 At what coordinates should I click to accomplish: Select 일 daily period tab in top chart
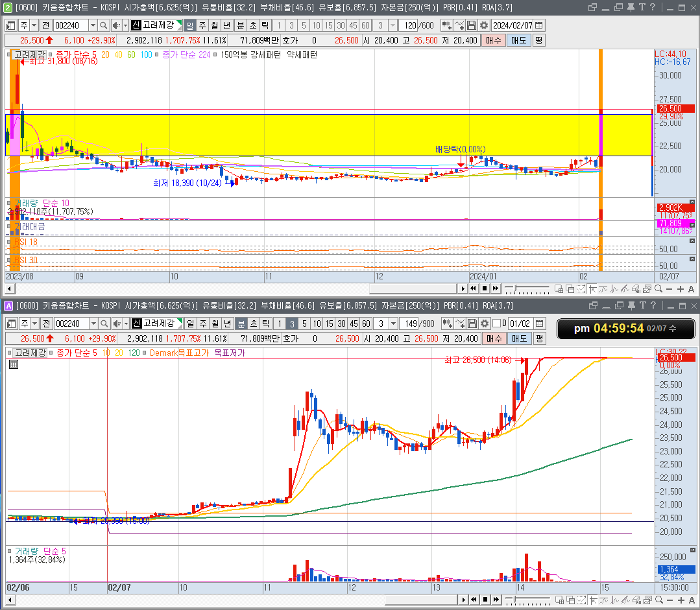pos(190,25)
